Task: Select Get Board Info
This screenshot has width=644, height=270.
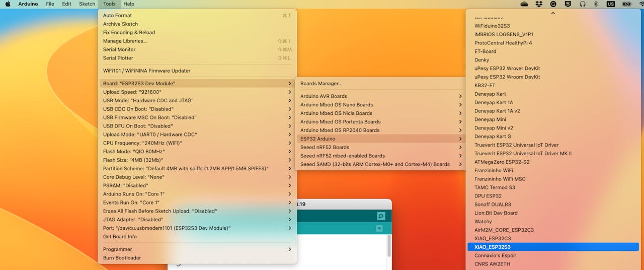Action: [x=197, y=237]
